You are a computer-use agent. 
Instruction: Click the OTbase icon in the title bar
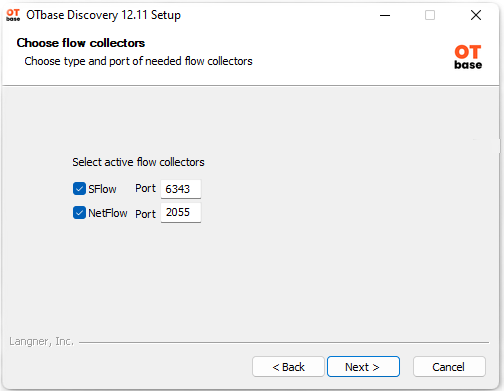pos(13,15)
